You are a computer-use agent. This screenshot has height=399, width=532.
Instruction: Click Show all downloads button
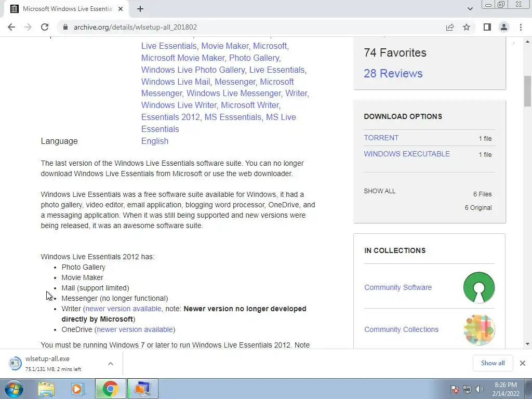pyautogui.click(x=493, y=363)
